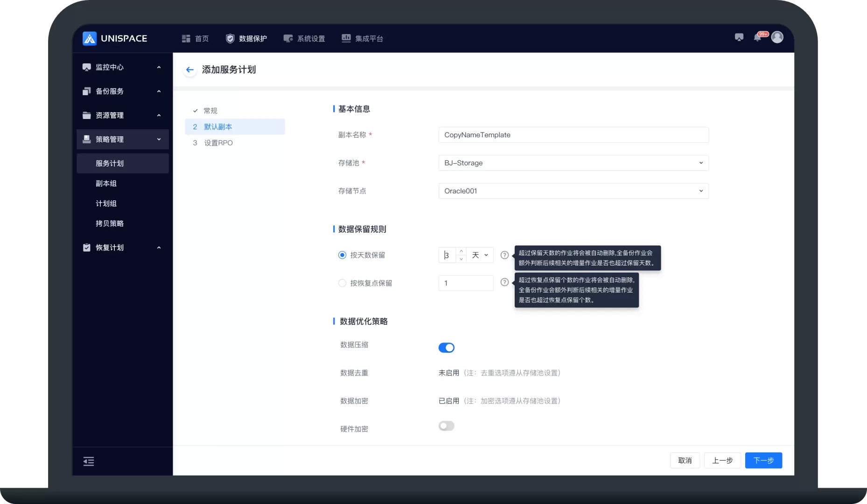
Task: Open the notification bell with 99+ badge
Action: pos(757,37)
